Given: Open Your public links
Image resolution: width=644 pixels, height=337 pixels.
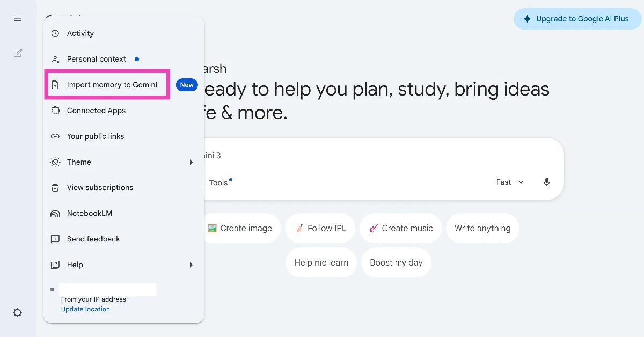Looking at the screenshot, I should click(96, 136).
